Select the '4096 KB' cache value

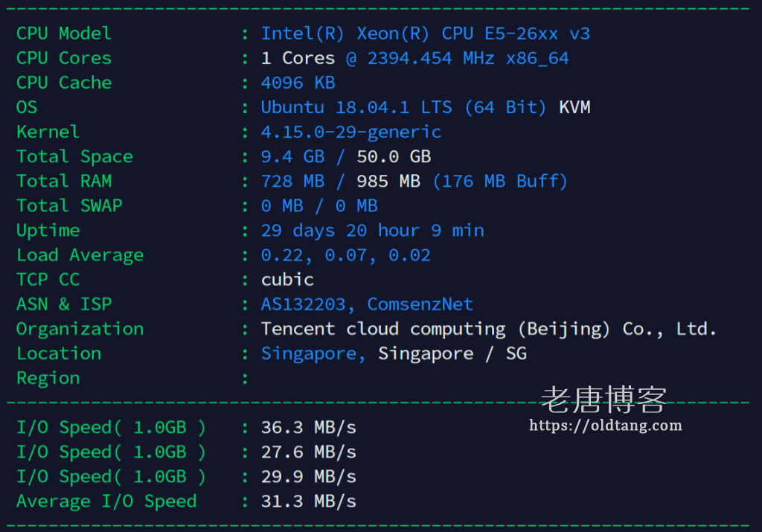(298, 83)
